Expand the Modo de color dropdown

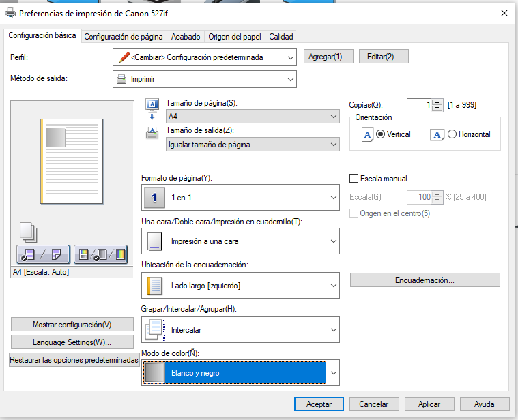point(240,373)
